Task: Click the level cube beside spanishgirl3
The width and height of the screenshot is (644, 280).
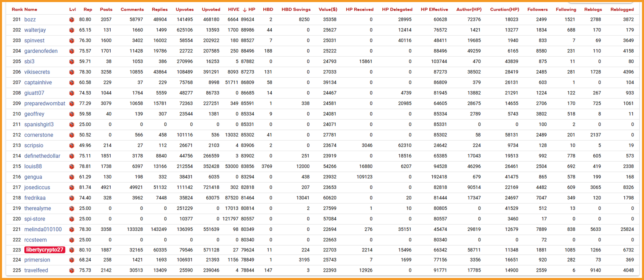Action: [x=72, y=125]
